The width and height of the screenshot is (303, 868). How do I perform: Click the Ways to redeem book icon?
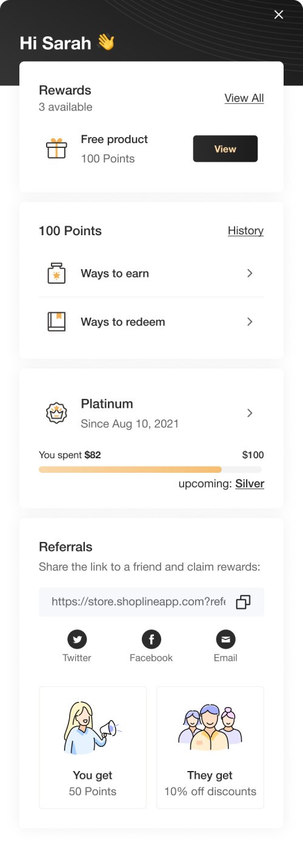[56, 322]
